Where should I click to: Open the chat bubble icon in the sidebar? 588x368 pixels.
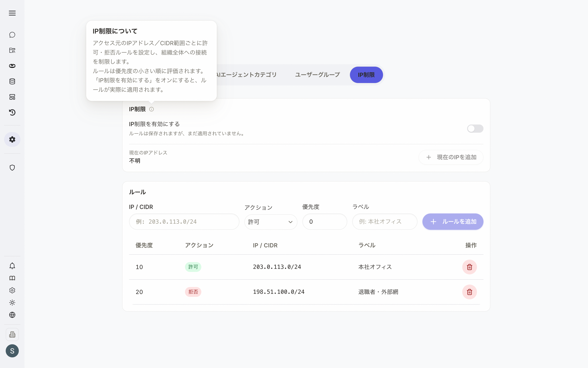click(12, 35)
